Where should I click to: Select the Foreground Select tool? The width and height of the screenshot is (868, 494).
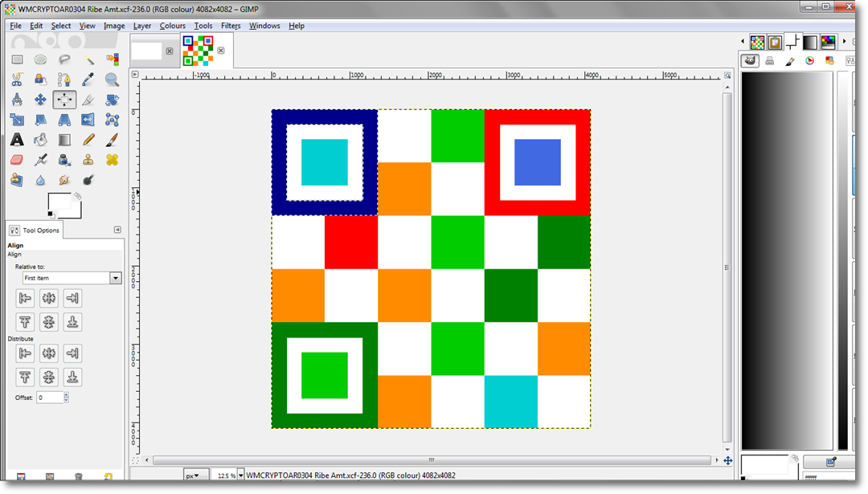pyautogui.click(x=40, y=80)
